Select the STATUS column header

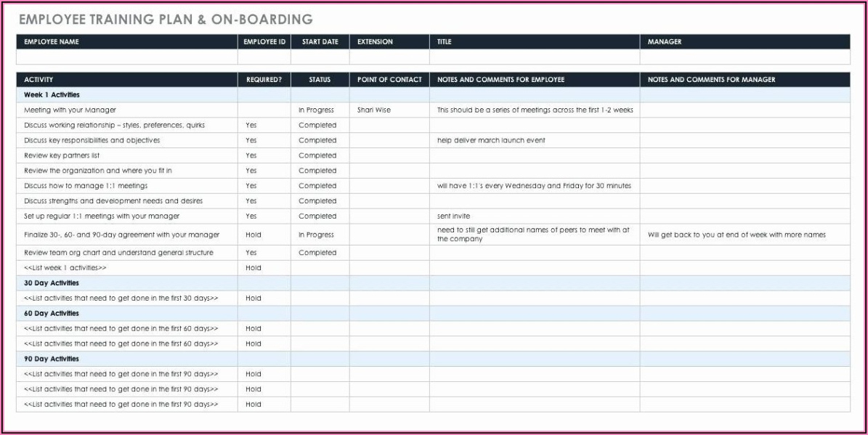(x=320, y=80)
